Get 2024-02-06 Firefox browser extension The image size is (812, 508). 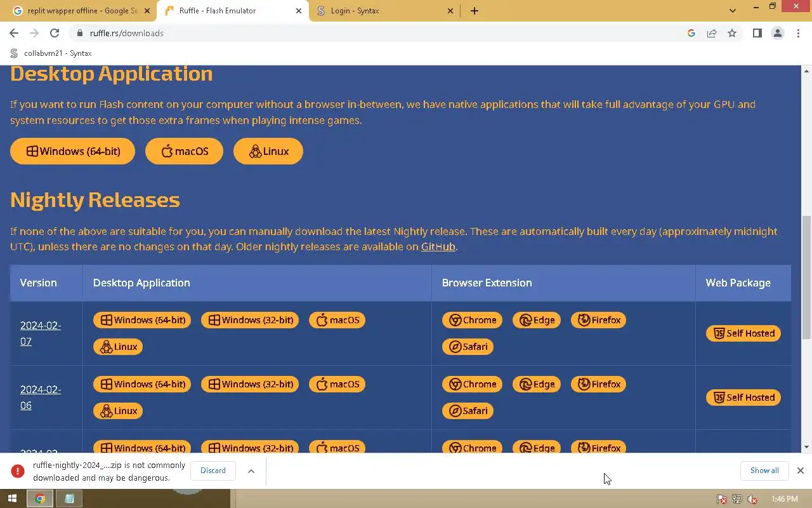tap(598, 384)
